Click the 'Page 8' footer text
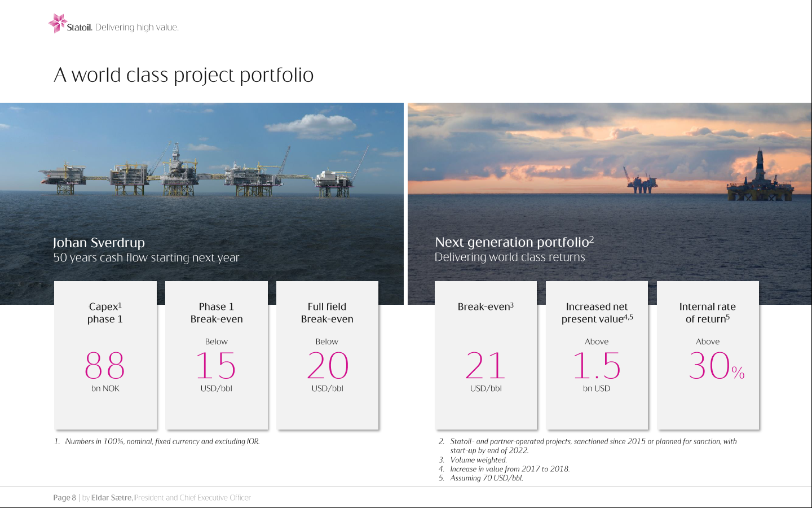This screenshot has height=508, width=812. [64, 498]
